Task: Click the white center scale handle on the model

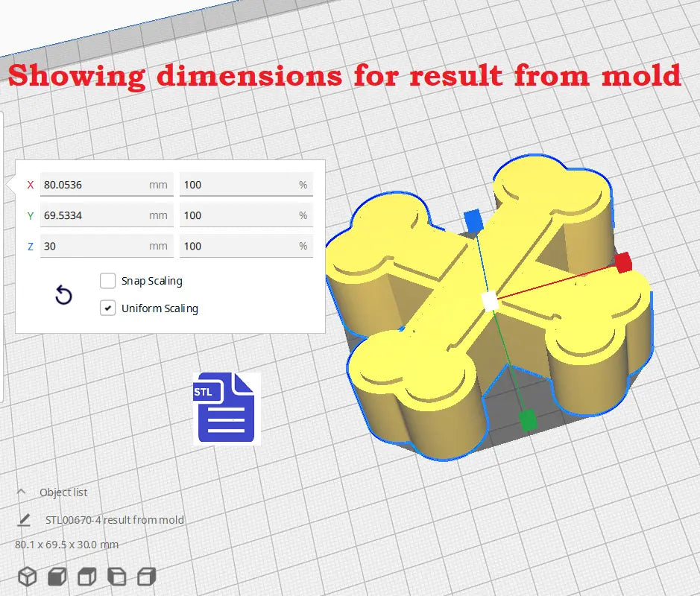Action: click(490, 301)
